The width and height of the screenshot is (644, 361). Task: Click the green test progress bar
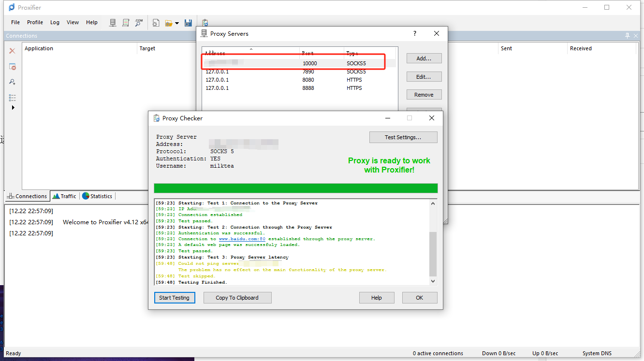(x=296, y=188)
